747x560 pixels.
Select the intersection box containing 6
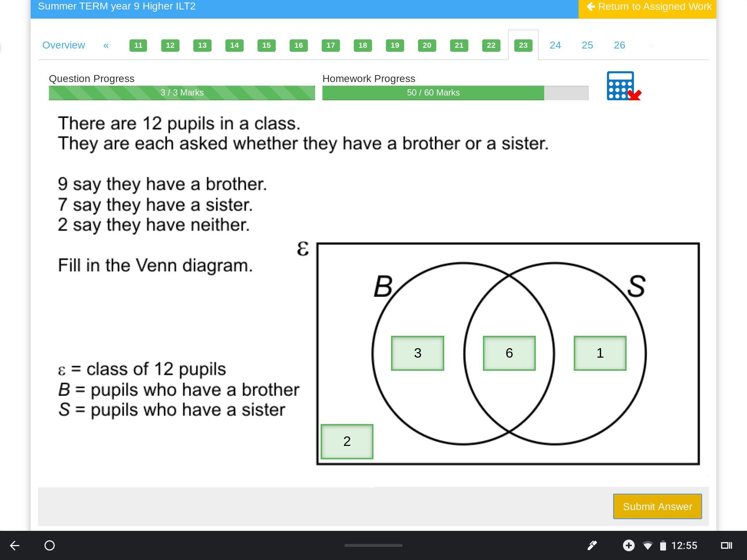pyautogui.click(x=509, y=353)
